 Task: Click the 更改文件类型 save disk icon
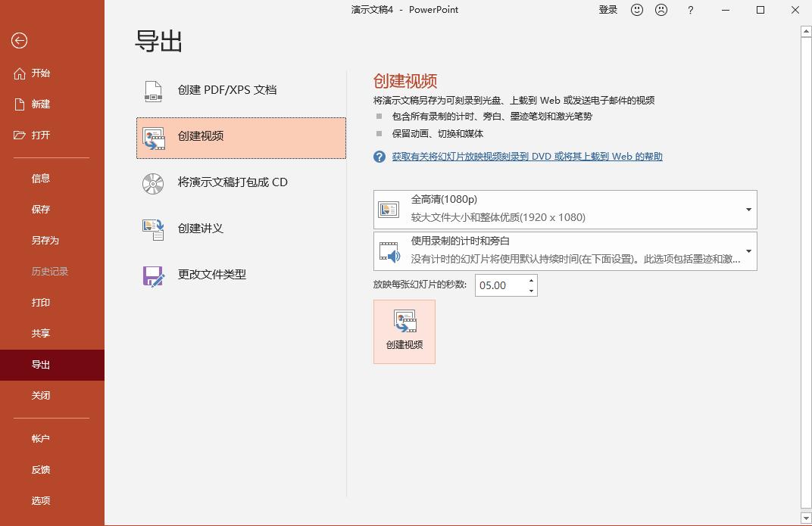point(153,275)
